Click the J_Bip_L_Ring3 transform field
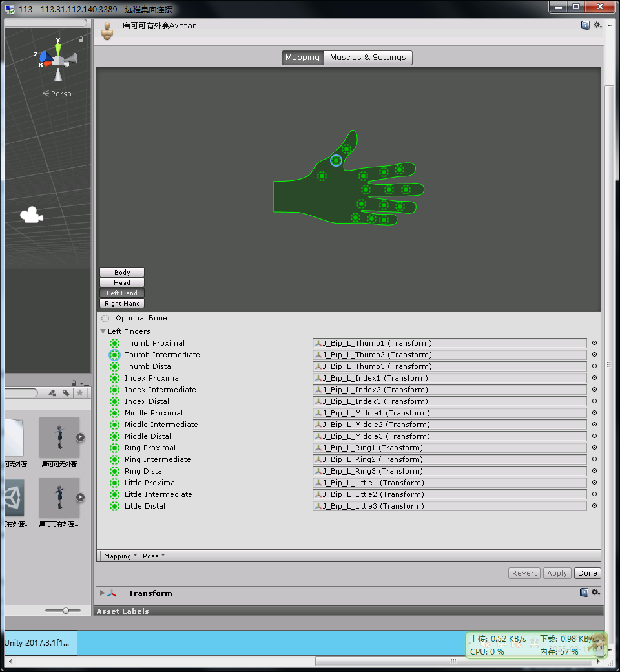This screenshot has width=620, height=672. 449,471
